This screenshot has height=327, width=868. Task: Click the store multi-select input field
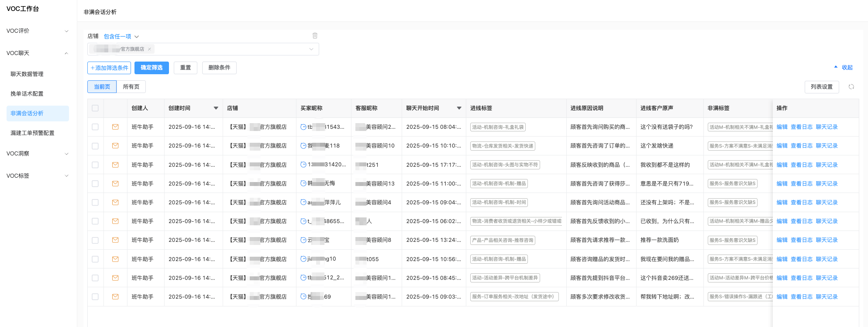coord(203,49)
